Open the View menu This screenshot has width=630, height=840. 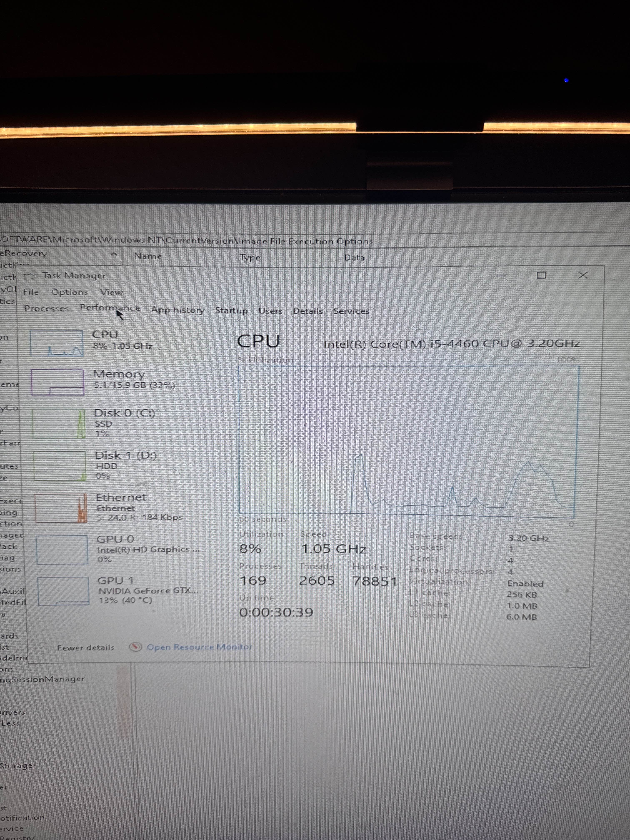112,292
